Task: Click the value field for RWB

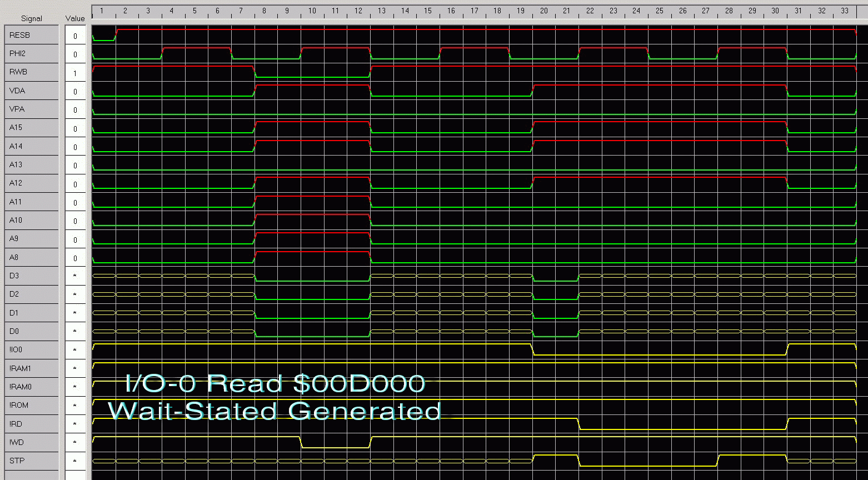Action: click(75, 73)
